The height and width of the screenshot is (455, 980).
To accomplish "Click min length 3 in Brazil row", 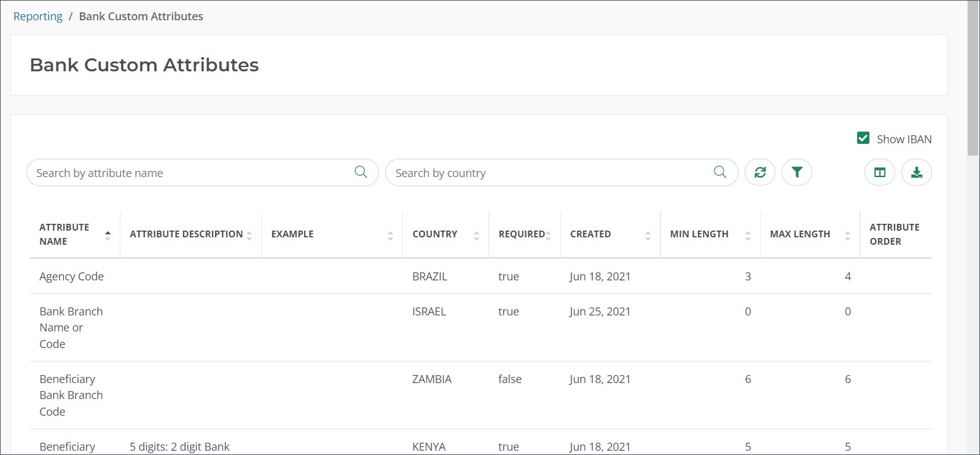I will tap(748, 277).
